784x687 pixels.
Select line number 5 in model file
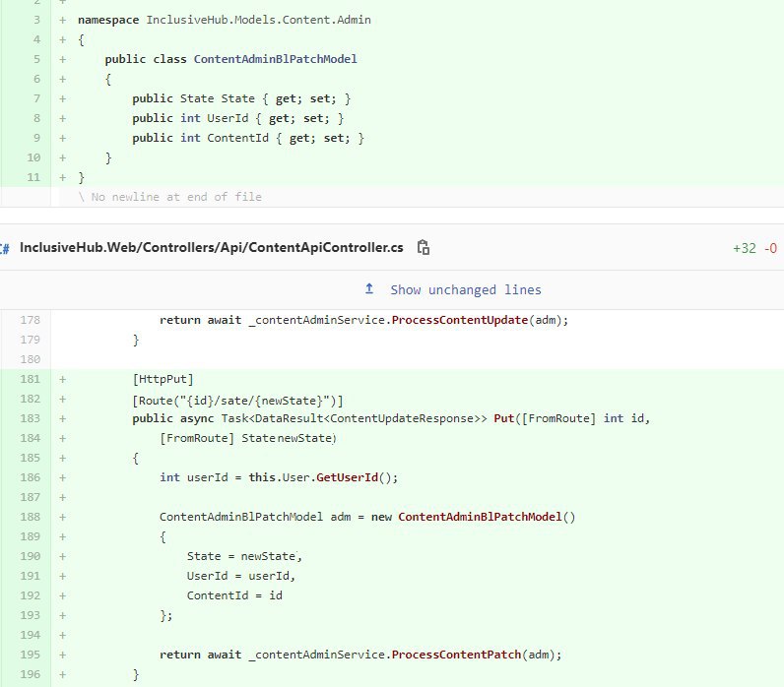36,59
